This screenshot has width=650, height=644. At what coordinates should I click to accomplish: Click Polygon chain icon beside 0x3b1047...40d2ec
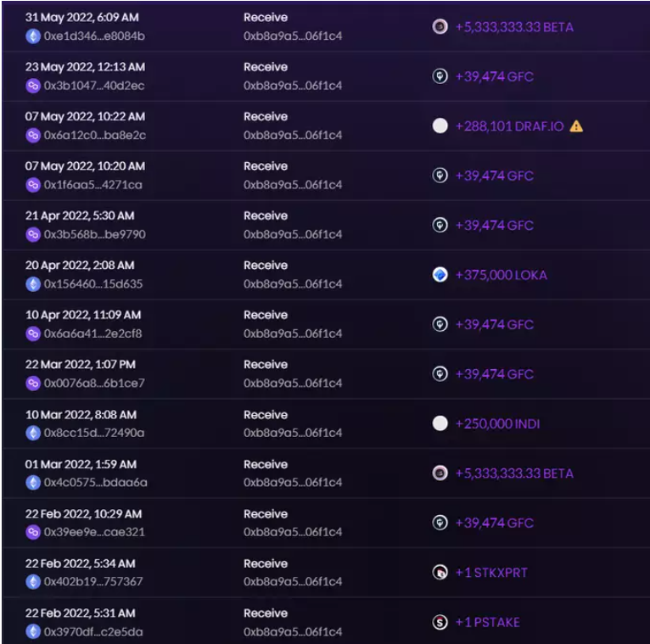33,86
